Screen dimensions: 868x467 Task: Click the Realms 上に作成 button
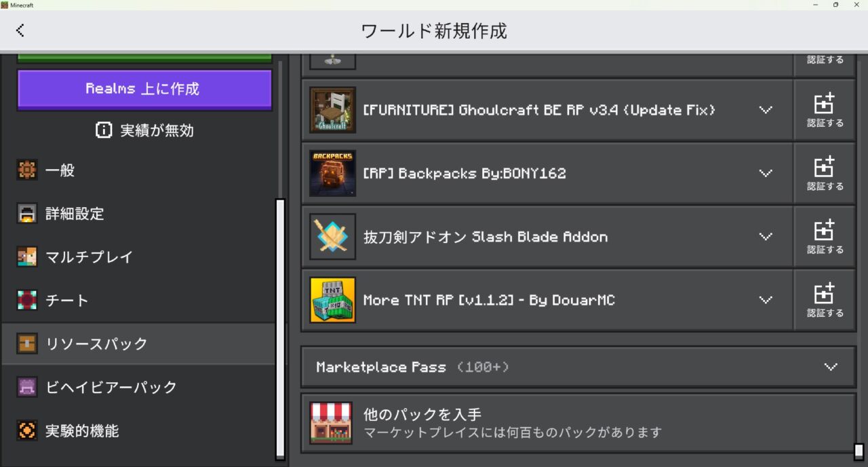[x=144, y=89]
